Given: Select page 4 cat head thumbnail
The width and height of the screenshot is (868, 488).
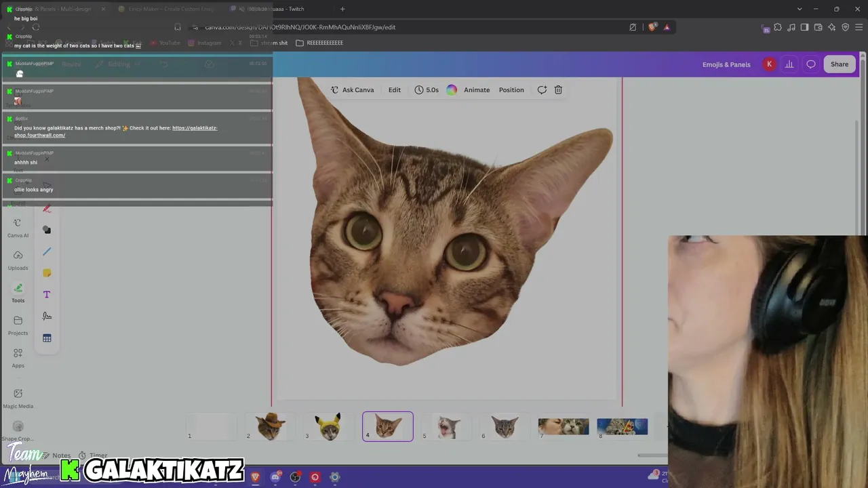Looking at the screenshot, I should pos(388,426).
